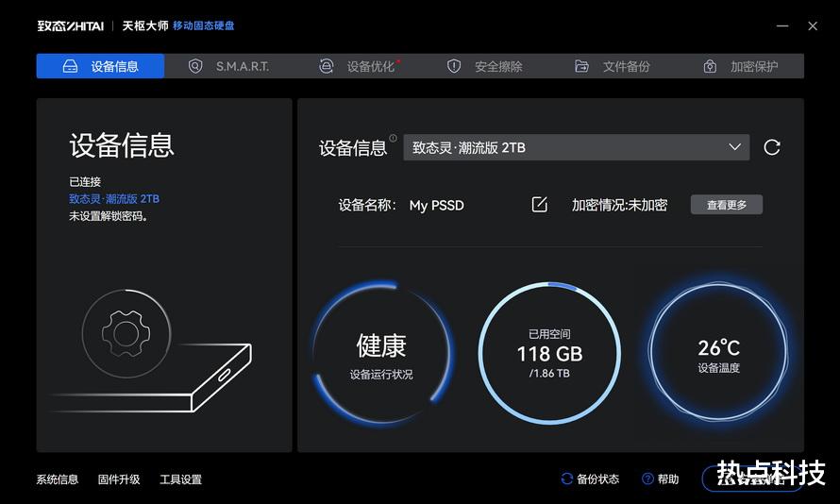Check 备份状态 backup status
840x504 pixels.
[x=590, y=479]
